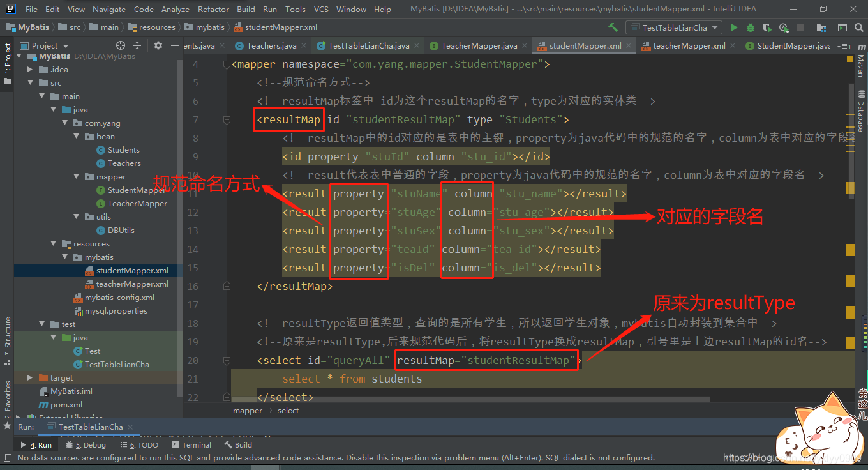Image resolution: width=868 pixels, height=470 pixels.
Task: Close the Teachers.java tab
Action: click(x=304, y=46)
